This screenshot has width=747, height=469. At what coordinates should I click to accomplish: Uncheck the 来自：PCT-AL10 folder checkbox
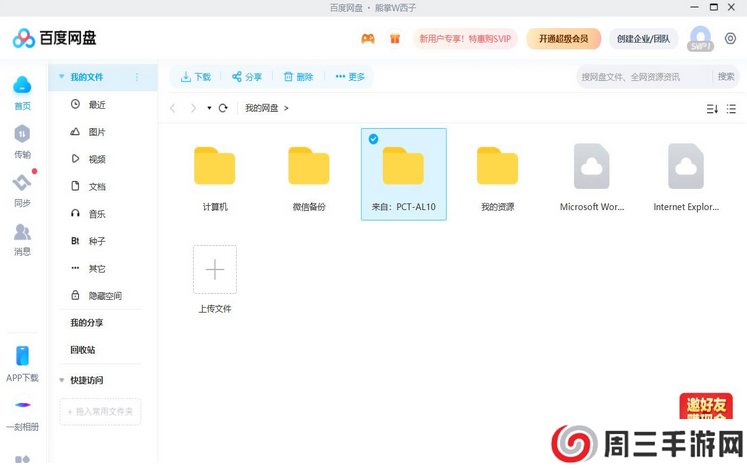point(373,139)
